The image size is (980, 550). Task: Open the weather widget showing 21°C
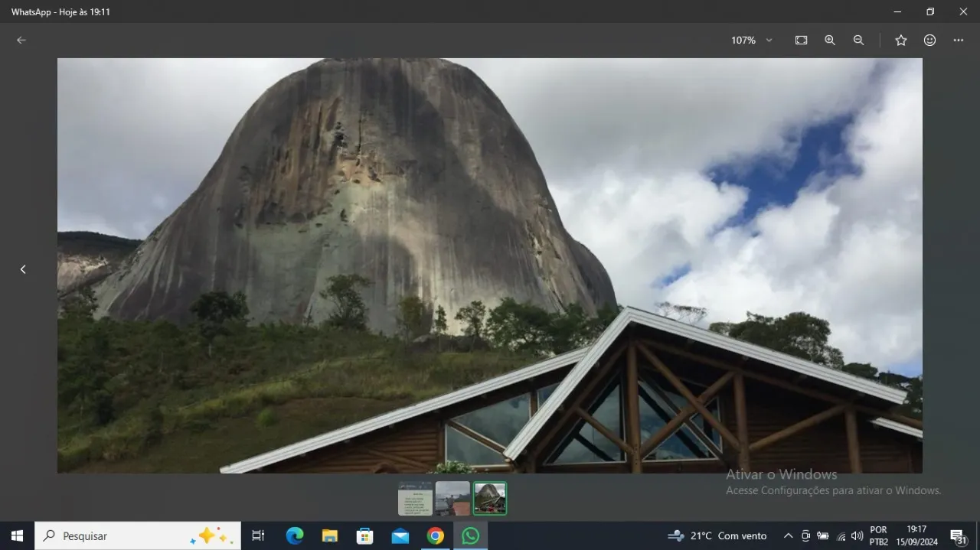click(x=717, y=535)
